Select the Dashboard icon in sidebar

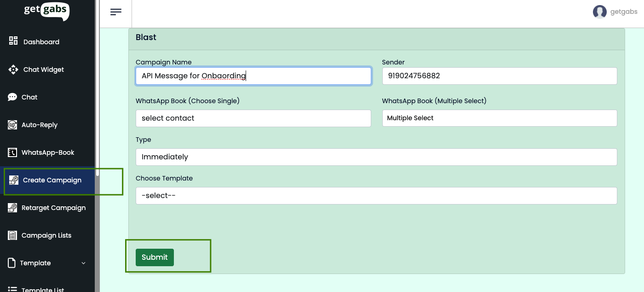pyautogui.click(x=13, y=41)
